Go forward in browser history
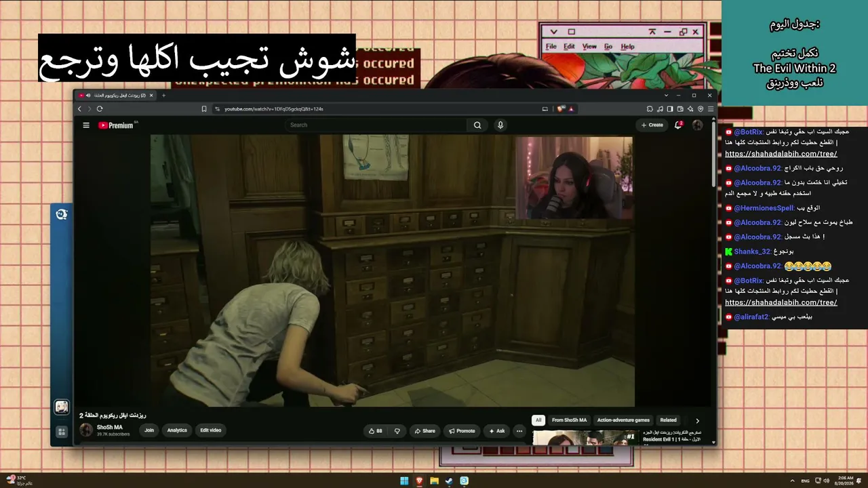868x488 pixels. [x=88, y=108]
